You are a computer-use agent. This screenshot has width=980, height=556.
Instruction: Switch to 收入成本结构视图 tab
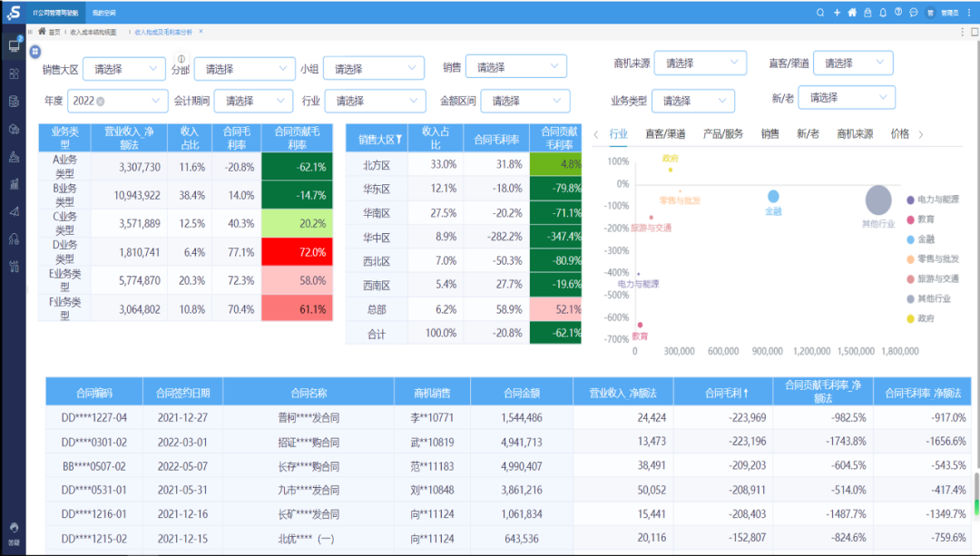93,32
